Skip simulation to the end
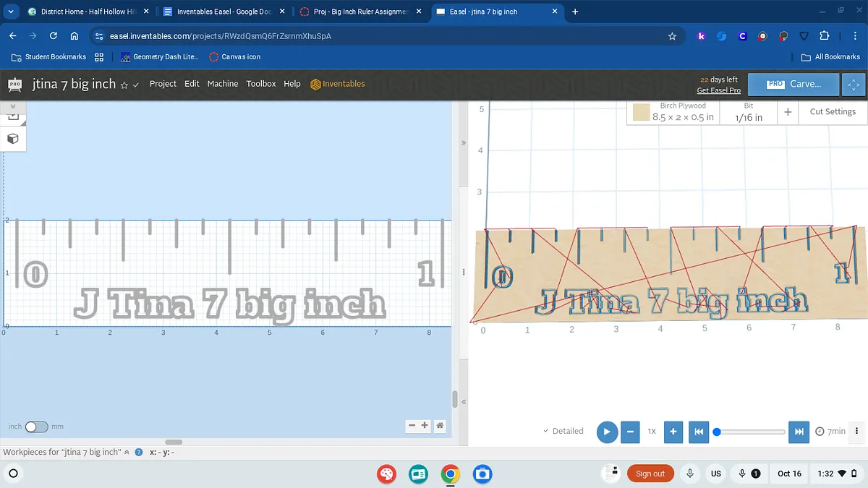Screen dimensions: 868x488 pyautogui.click(x=799, y=432)
